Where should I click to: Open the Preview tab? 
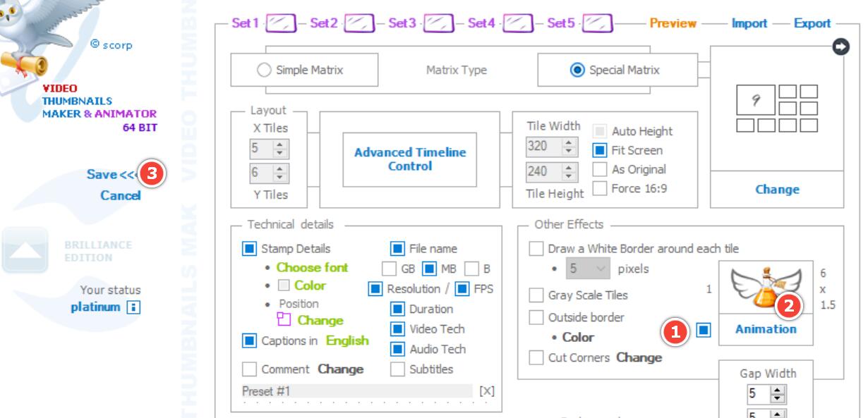pos(673,23)
